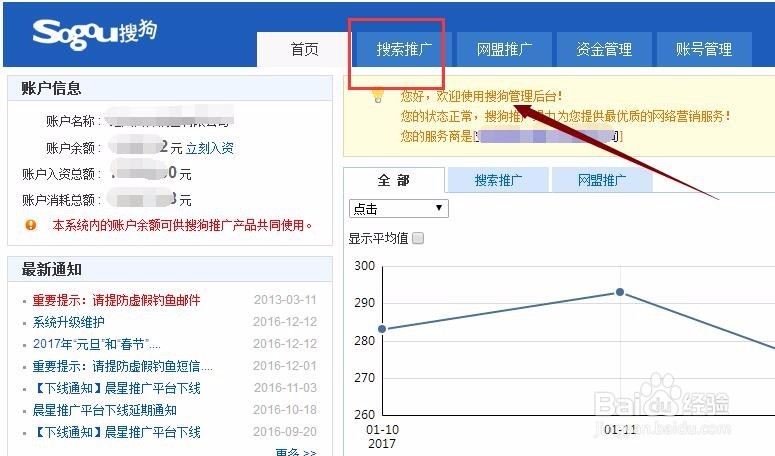Open the 点击 metric dropdown
This screenshot has width=775, height=456.
tap(398, 208)
